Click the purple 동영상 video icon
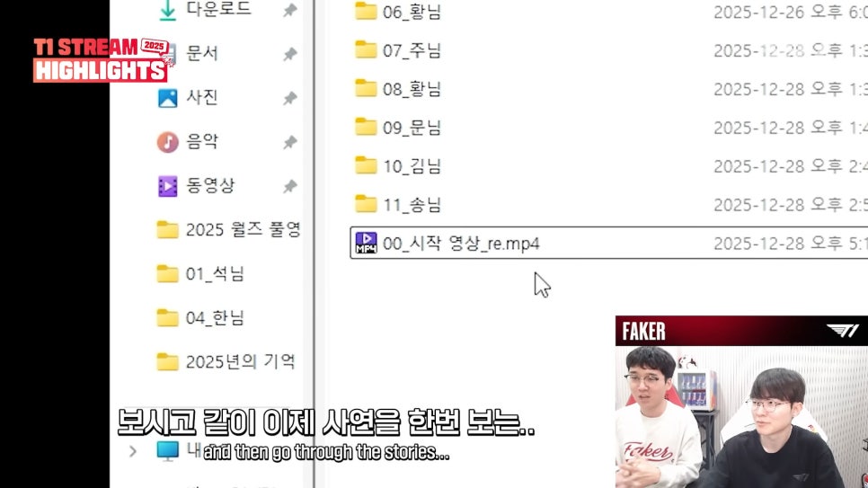The height and width of the screenshot is (488, 868). pyautogui.click(x=167, y=186)
